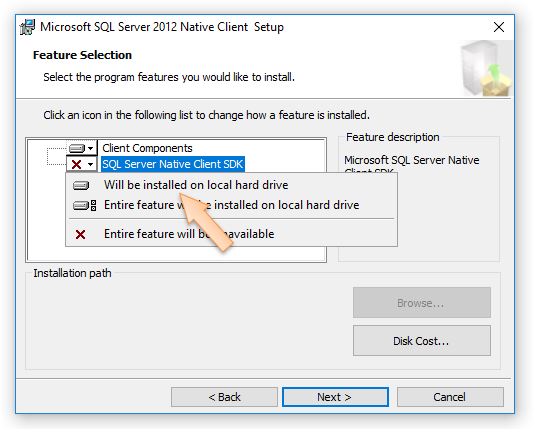
Task: Open the SQL Server Native Client SDK state dropdown
Action: click(82, 164)
